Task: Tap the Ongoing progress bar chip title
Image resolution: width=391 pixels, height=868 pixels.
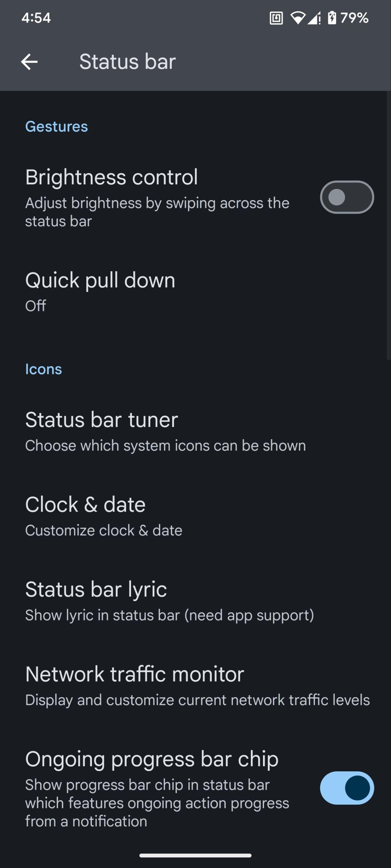Action: pos(152,759)
